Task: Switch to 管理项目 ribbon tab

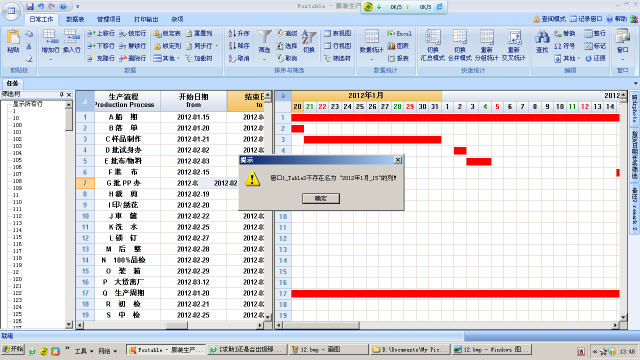Action: coord(109,19)
